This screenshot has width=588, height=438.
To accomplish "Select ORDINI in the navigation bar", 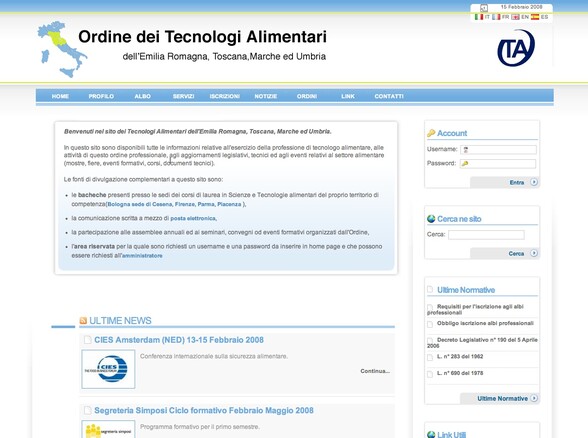I will click(307, 96).
